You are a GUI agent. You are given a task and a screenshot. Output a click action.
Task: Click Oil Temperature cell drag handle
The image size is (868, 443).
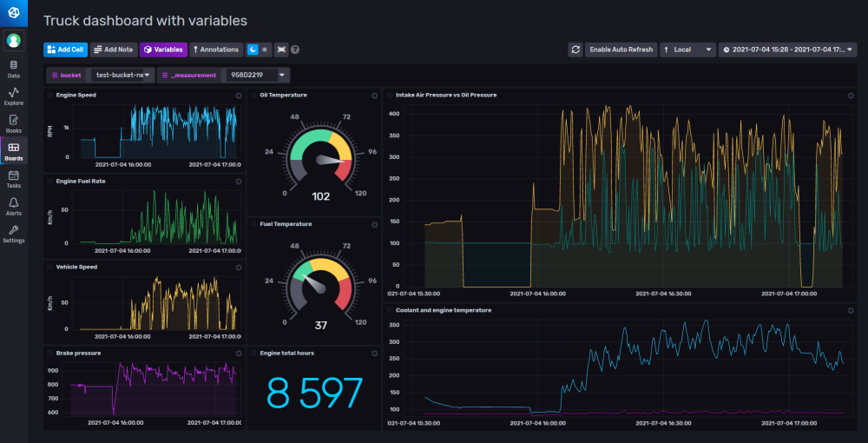pos(253,96)
